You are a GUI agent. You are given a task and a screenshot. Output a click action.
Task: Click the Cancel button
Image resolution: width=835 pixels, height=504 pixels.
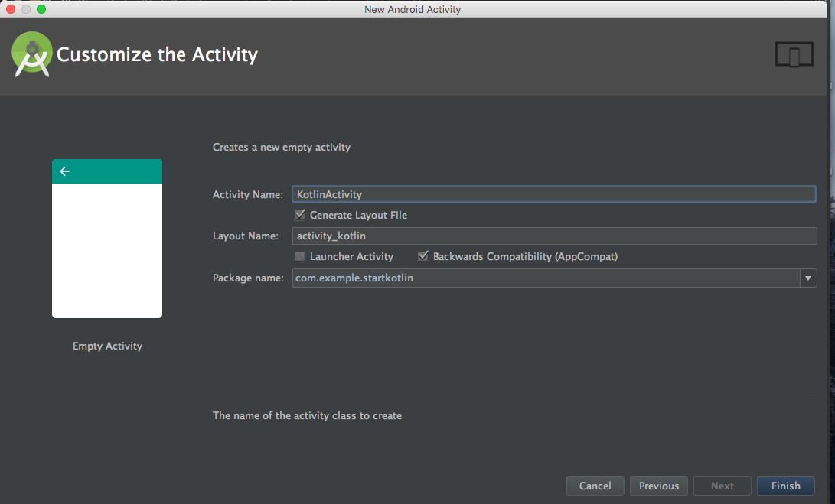[595, 486]
